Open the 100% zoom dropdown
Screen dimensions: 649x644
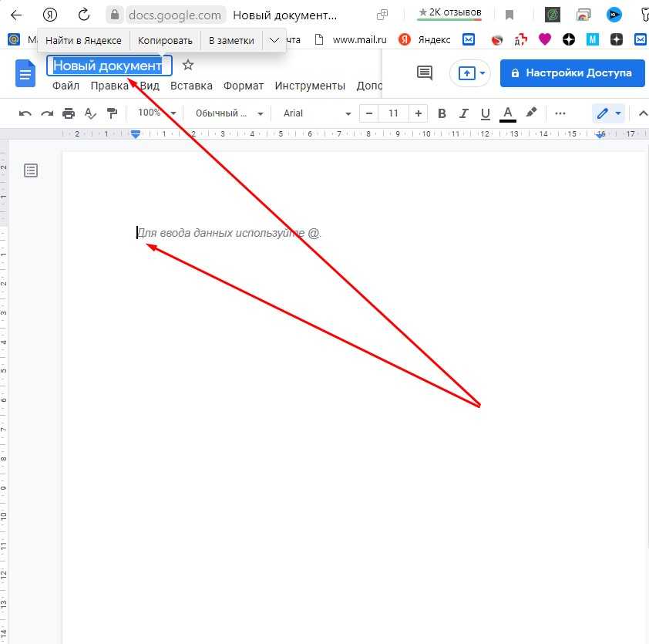pos(156,113)
